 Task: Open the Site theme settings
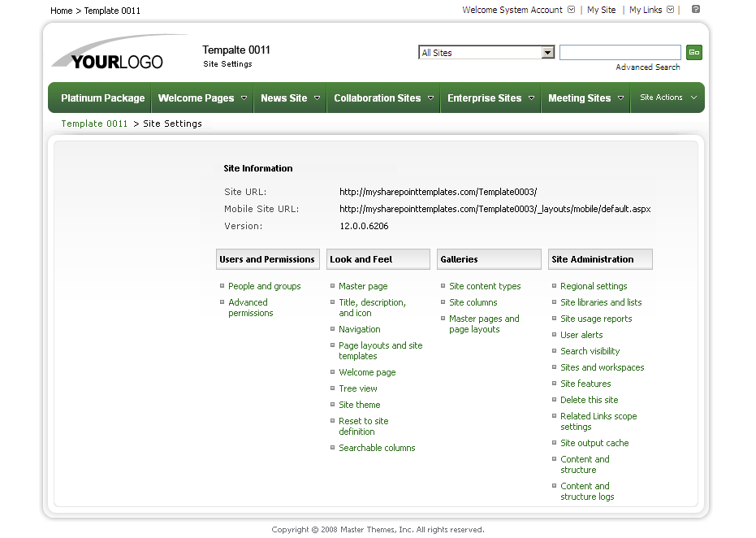pyautogui.click(x=359, y=404)
